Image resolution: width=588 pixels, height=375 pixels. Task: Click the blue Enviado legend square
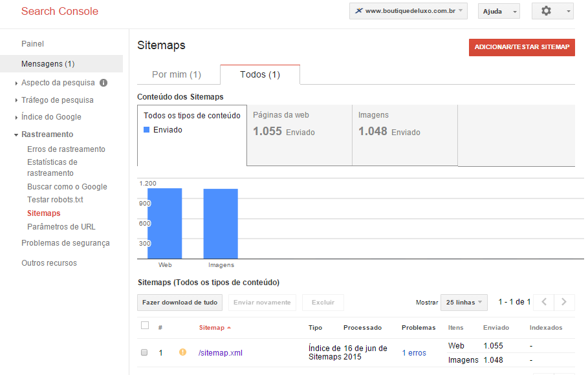[147, 130]
